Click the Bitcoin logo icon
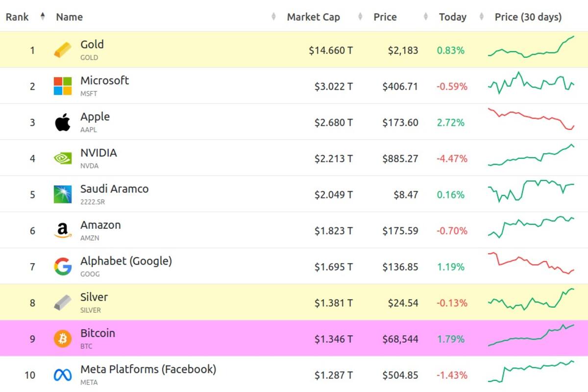588x392 pixels. coord(63,339)
